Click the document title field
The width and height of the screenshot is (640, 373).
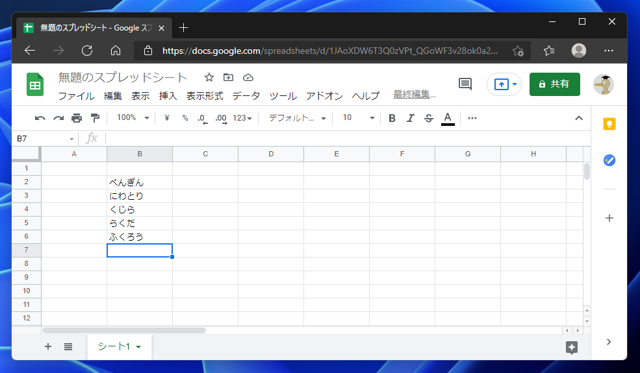[123, 77]
